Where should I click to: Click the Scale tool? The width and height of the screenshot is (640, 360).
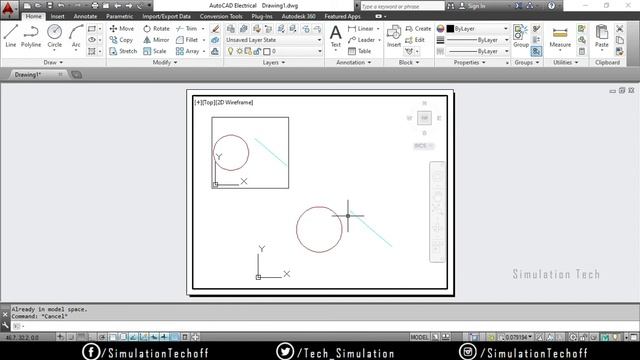click(x=155, y=51)
